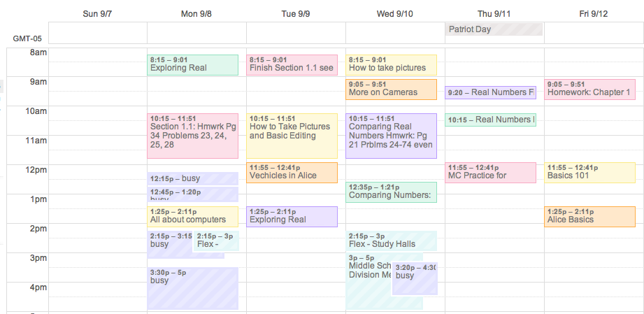Select the Comparing Real Numbers Hmwrk event
The height and width of the screenshot is (314, 644).
tap(392, 136)
